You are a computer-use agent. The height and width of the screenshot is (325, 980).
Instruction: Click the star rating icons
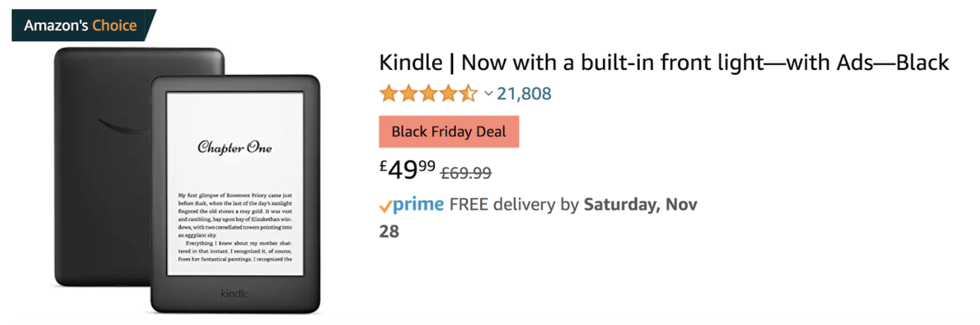[428, 93]
